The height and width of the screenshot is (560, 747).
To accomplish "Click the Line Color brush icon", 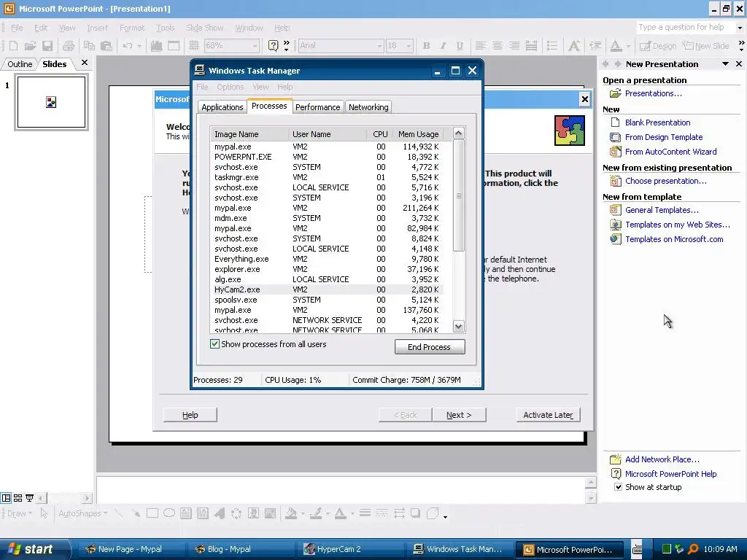I will coord(315,513).
